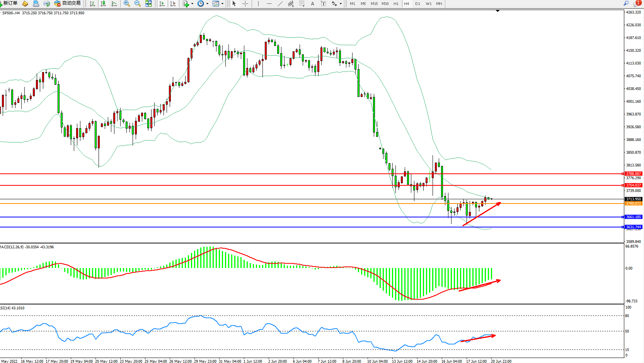The height and width of the screenshot is (363, 644).
Task: Tile the chart windows
Action: (148, 4)
